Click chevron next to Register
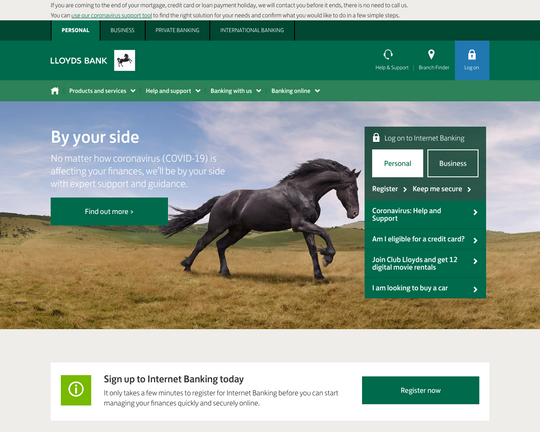 (405, 189)
